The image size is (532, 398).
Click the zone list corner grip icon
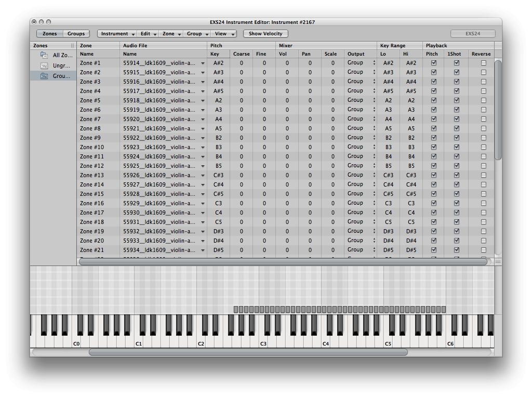498,261
